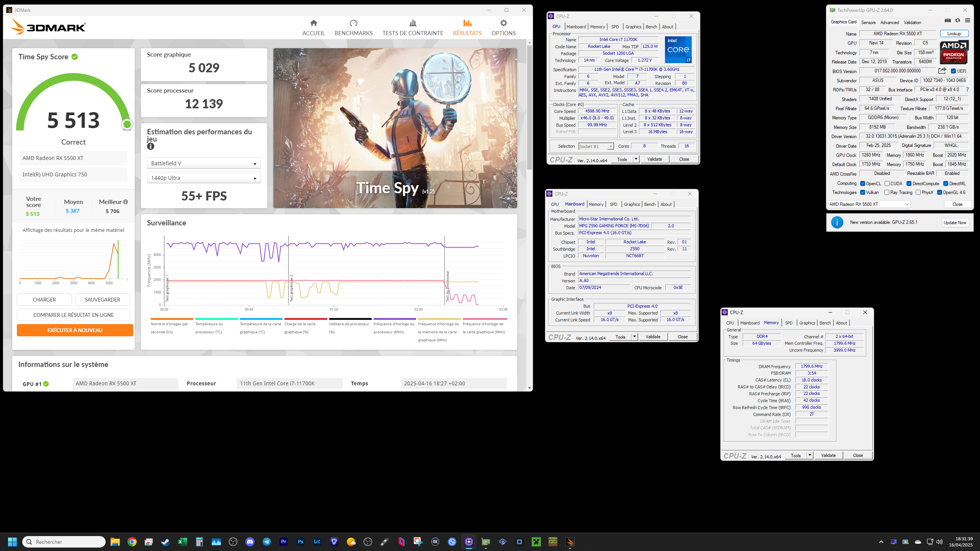Open Telegram from the taskbar
Image resolution: width=980 pixels, height=551 pixels.
pyautogui.click(x=267, y=542)
